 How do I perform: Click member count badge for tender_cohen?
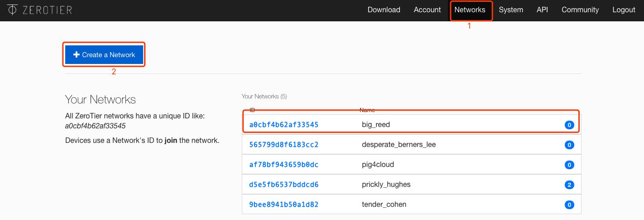click(569, 205)
